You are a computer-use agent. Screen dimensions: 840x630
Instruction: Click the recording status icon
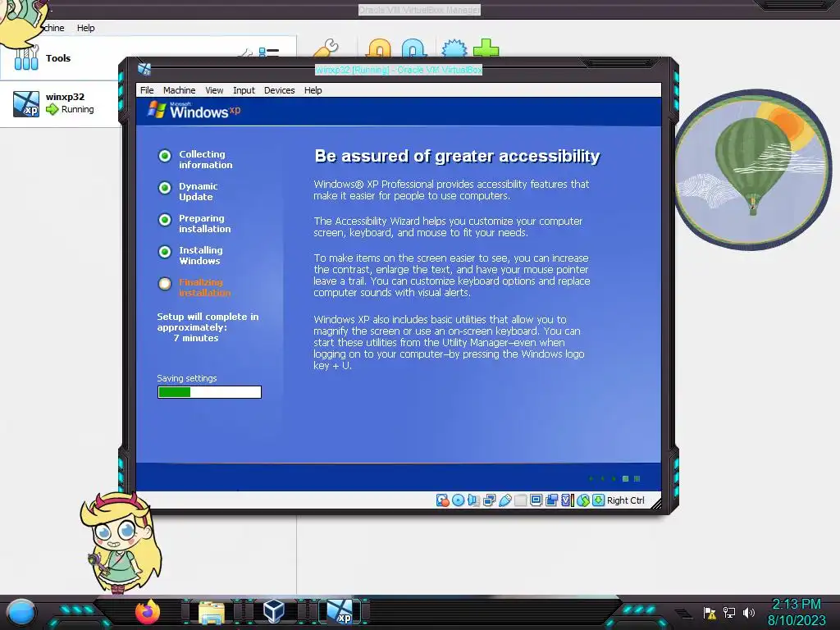[x=552, y=500]
